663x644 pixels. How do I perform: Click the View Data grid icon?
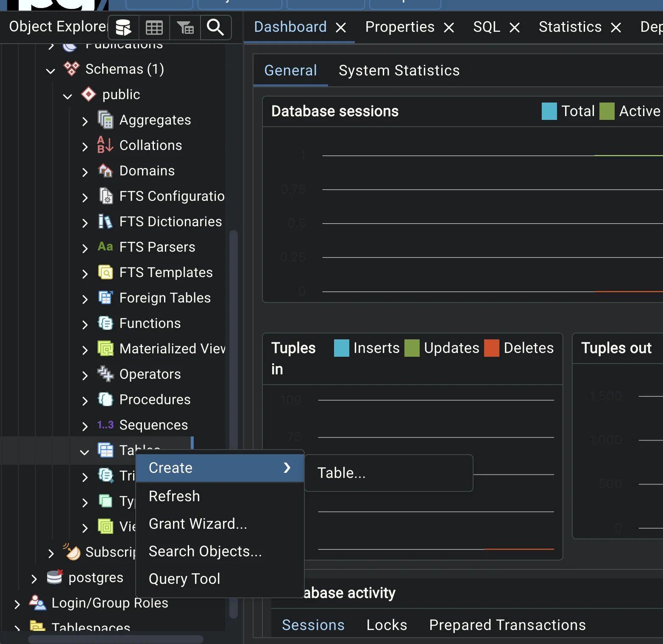(154, 28)
